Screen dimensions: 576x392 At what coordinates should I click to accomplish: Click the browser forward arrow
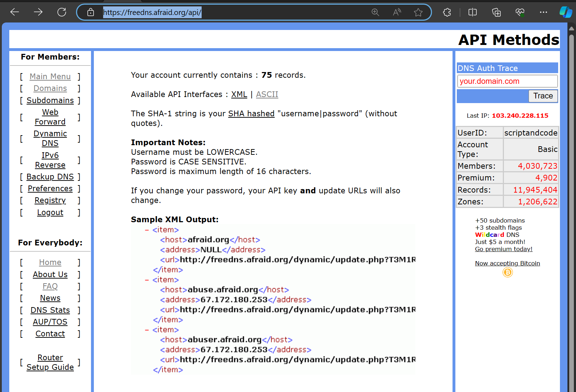pos(38,12)
